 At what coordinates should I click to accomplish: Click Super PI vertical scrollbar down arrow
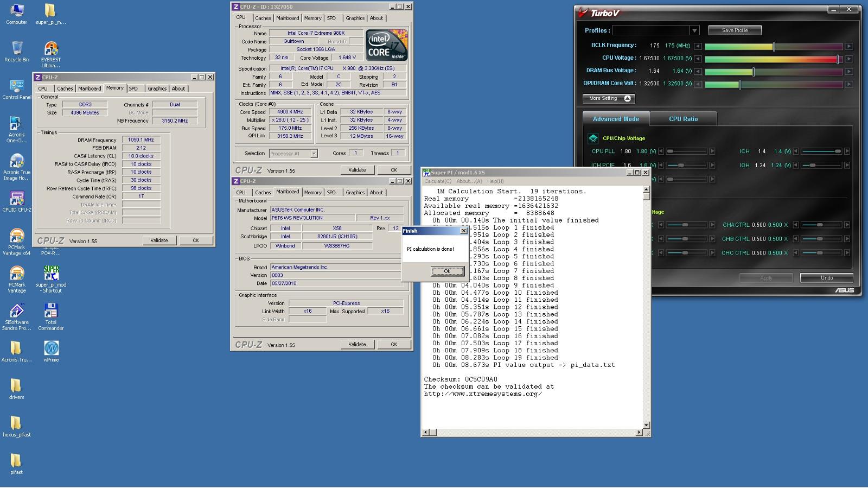[646, 424]
